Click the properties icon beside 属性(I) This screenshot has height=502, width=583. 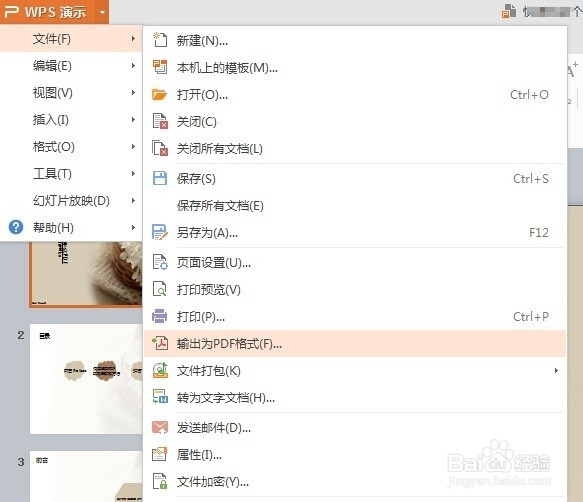pyautogui.click(x=160, y=454)
